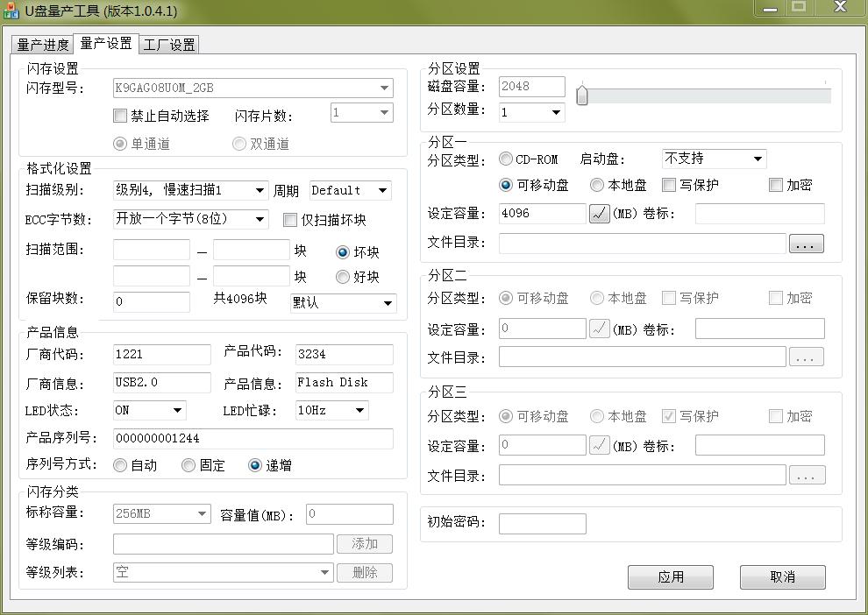Open the LED状态 ON dropdown

click(149, 410)
